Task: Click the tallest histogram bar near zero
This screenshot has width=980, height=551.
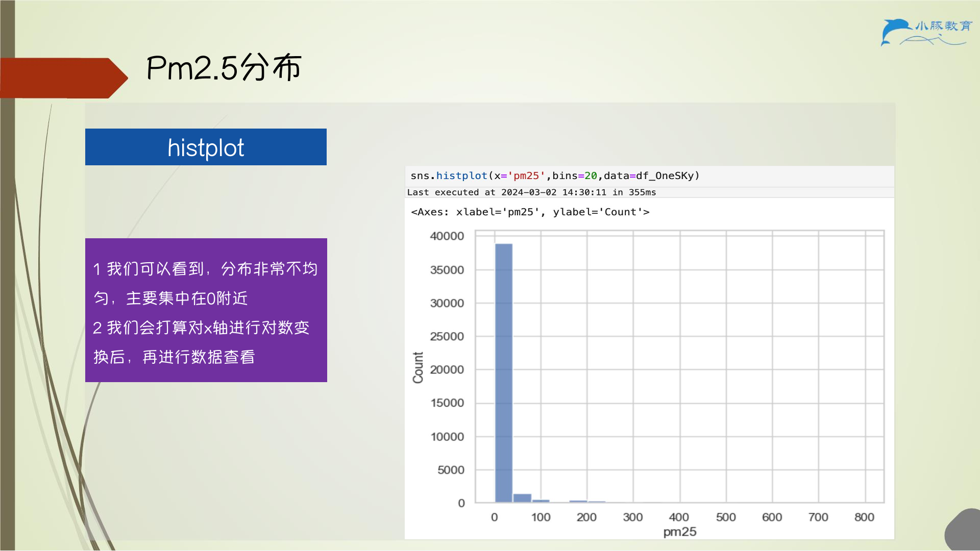Action: point(504,373)
